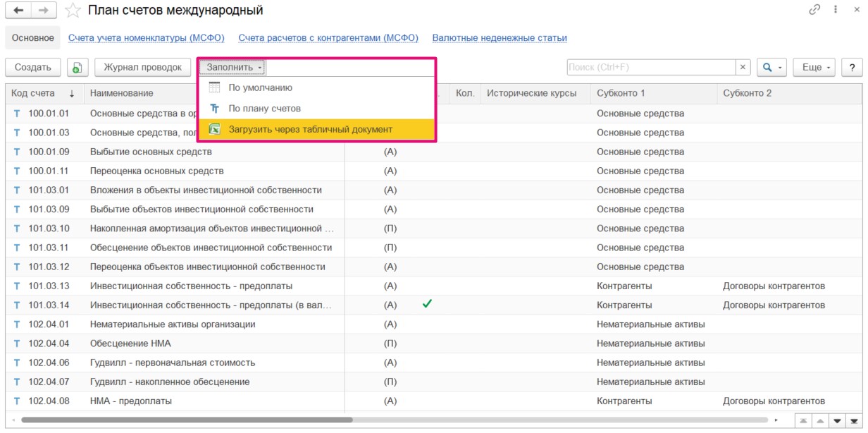868x433 pixels.
Task: Expand the Заполнить dropdown button
Action: [234, 68]
